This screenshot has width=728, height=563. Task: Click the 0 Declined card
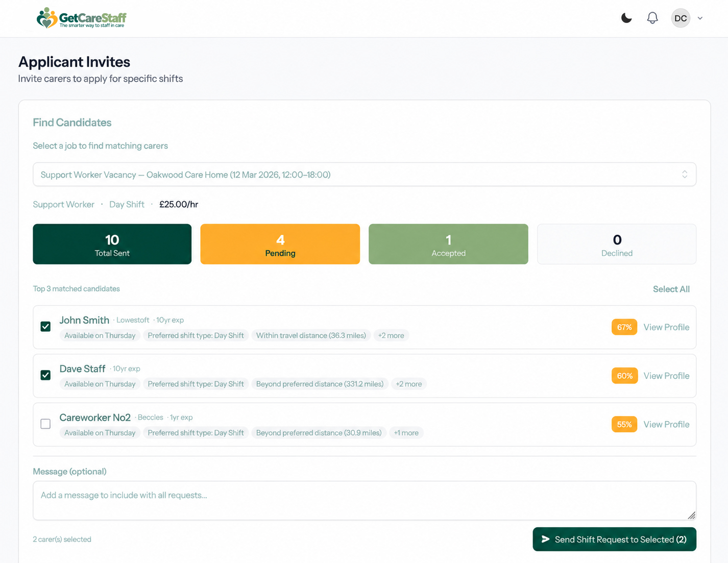(617, 244)
